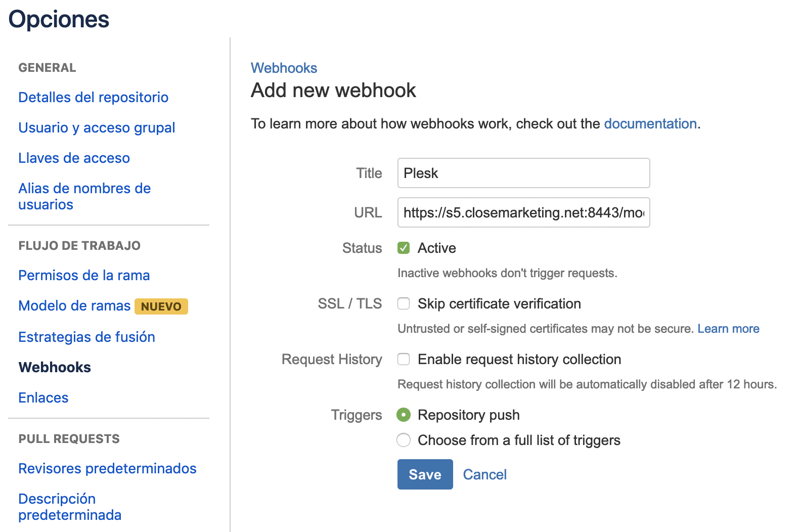Screen dimensions: 799x532
Task: Open Usuario y acceso grupal page
Action: pyautogui.click(x=97, y=127)
